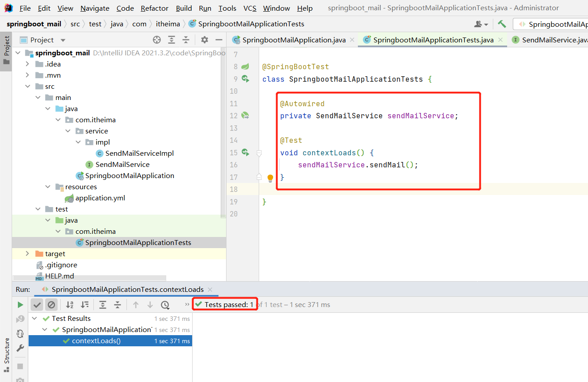This screenshot has width=588, height=382.
Task: Click the green Rerun button in Run panel
Action: [20, 305]
